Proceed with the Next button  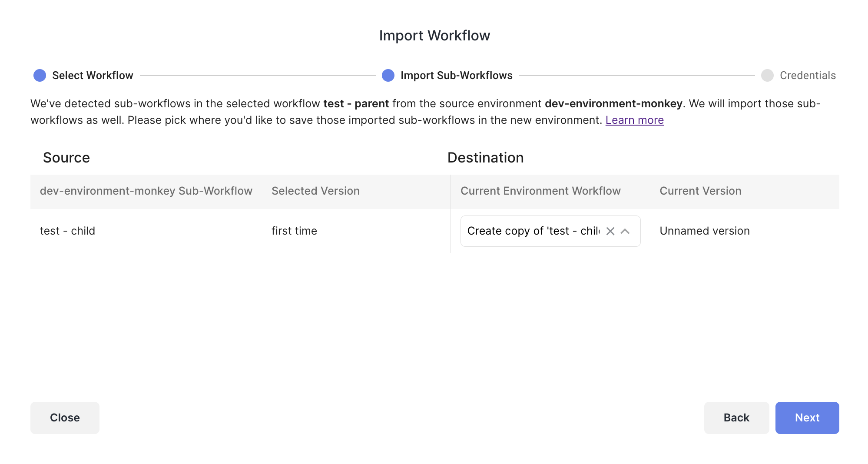click(x=807, y=418)
